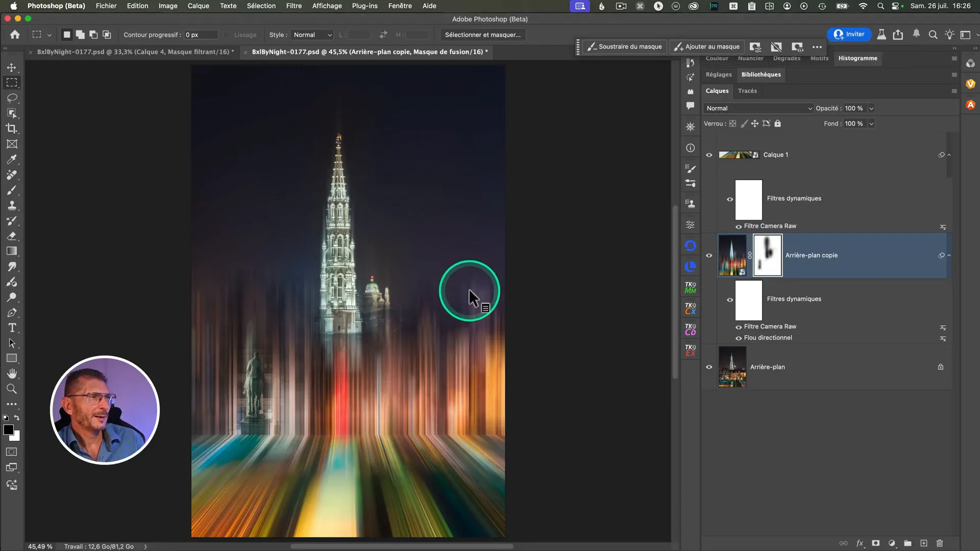980x551 pixels.
Task: Click the Contour progressif input field
Action: 201,35
